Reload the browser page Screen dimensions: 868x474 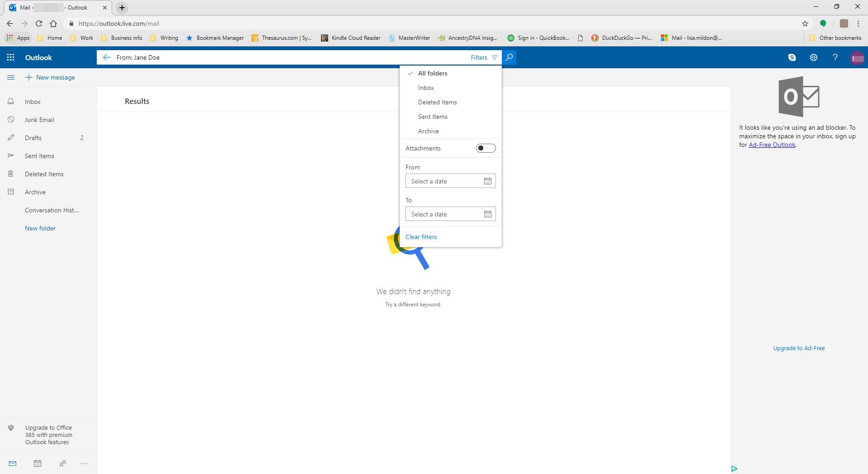pos(39,23)
